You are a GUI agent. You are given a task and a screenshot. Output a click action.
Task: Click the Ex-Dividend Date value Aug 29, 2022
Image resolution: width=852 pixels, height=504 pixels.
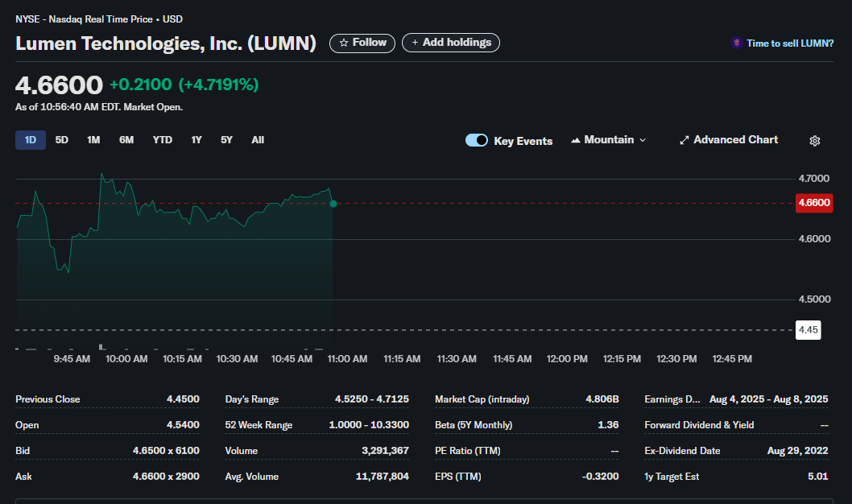tap(797, 451)
